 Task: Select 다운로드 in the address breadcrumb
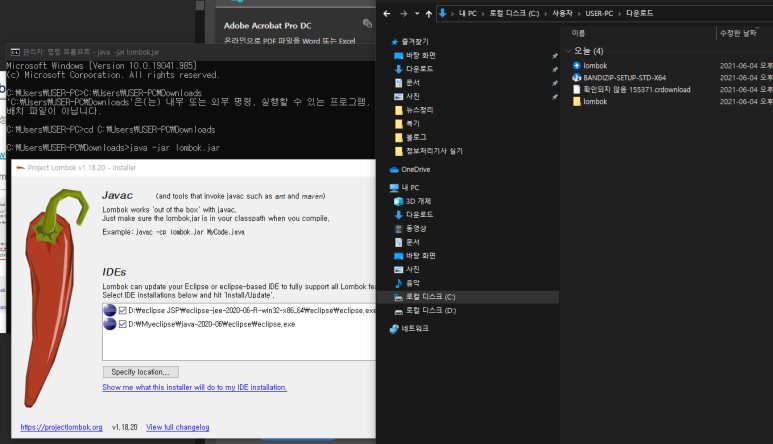pyautogui.click(x=639, y=13)
